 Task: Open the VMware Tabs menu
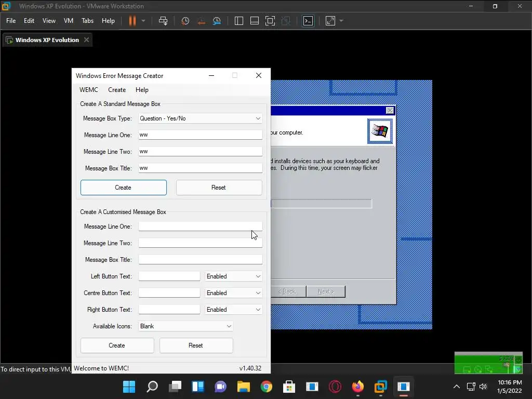coord(87,21)
